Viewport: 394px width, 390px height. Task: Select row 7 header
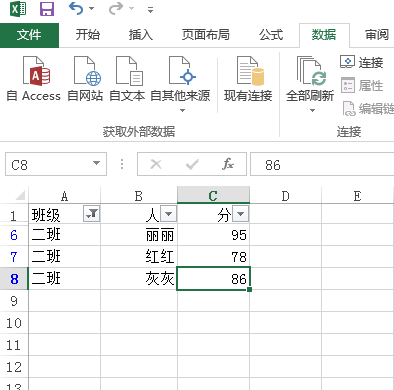pos(14,257)
